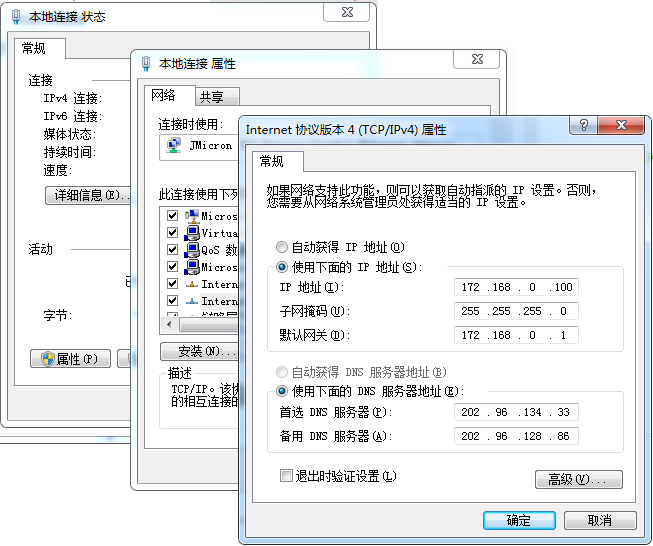Select 自动获得 IP 地址 radio option
Image resolution: width=653 pixels, height=546 pixels.
click(282, 247)
